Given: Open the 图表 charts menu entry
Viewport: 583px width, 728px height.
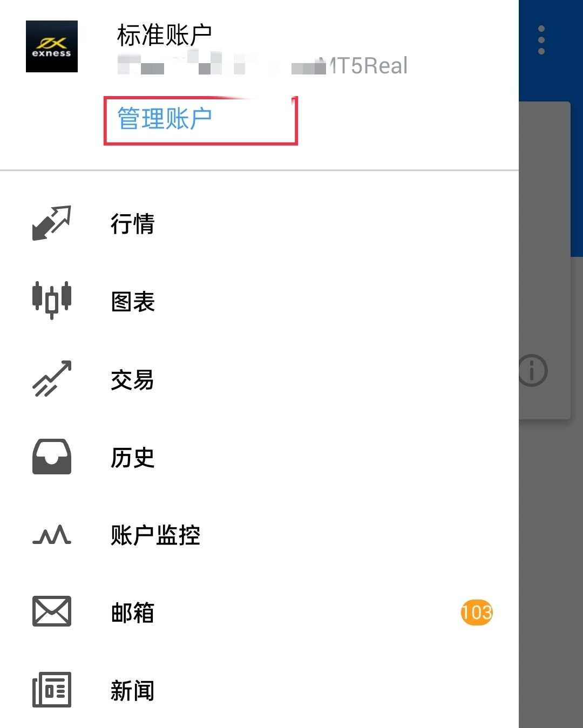Looking at the screenshot, I should [259, 301].
